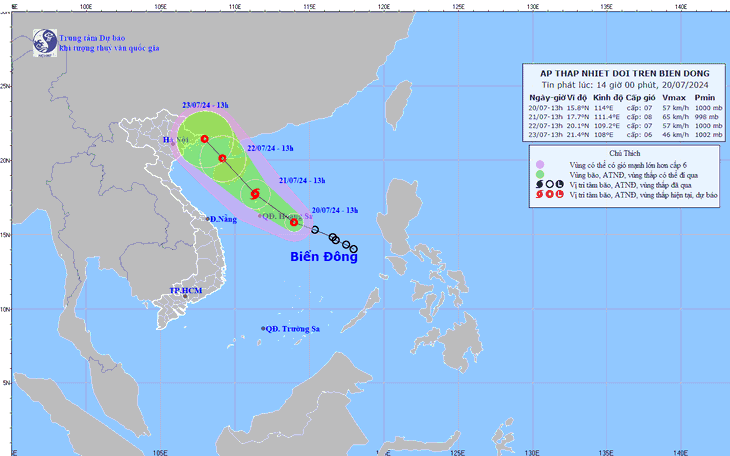
Task: Click the '22/07/24 - 13h' map label
Action: 270,148
